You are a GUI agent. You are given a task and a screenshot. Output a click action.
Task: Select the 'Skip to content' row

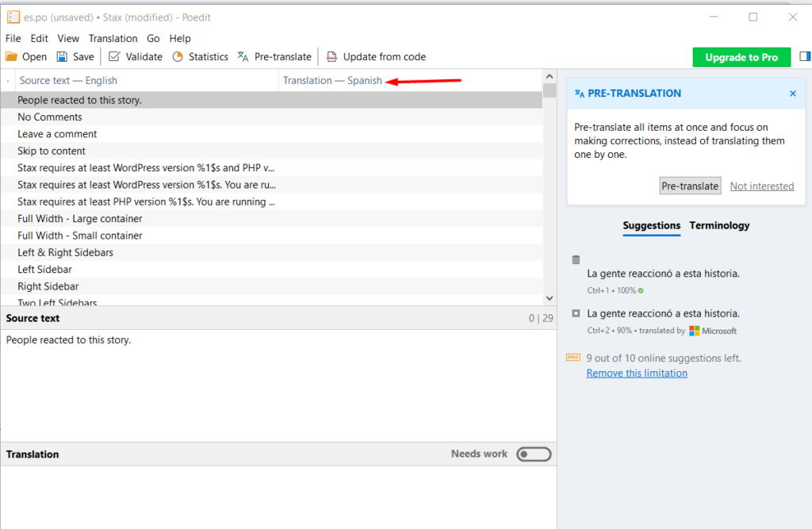click(271, 151)
